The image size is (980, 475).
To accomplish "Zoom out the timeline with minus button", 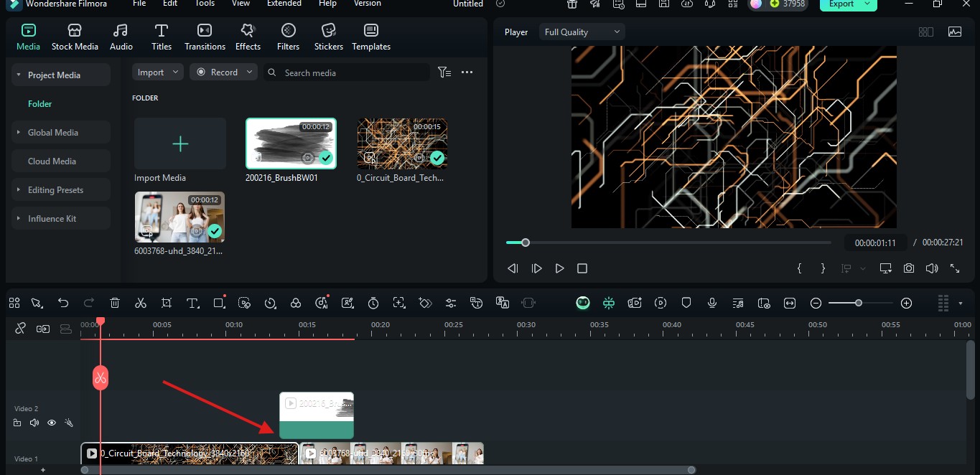I will click(x=816, y=304).
